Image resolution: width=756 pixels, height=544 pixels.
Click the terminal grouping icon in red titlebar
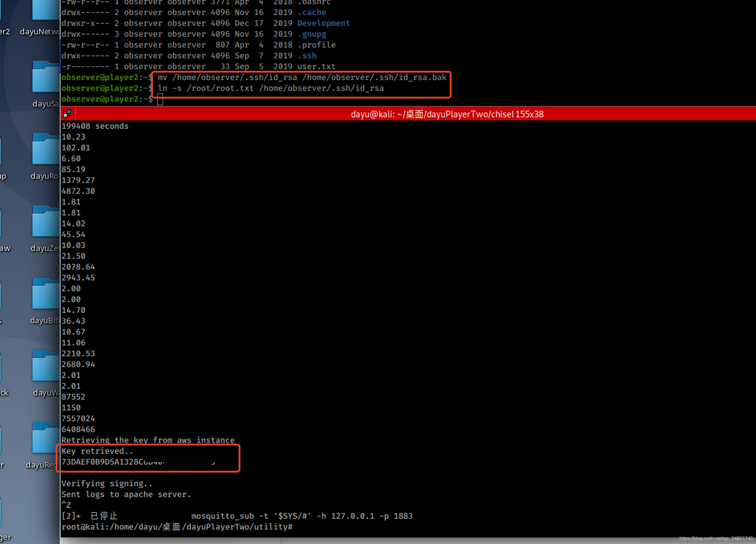(x=67, y=114)
